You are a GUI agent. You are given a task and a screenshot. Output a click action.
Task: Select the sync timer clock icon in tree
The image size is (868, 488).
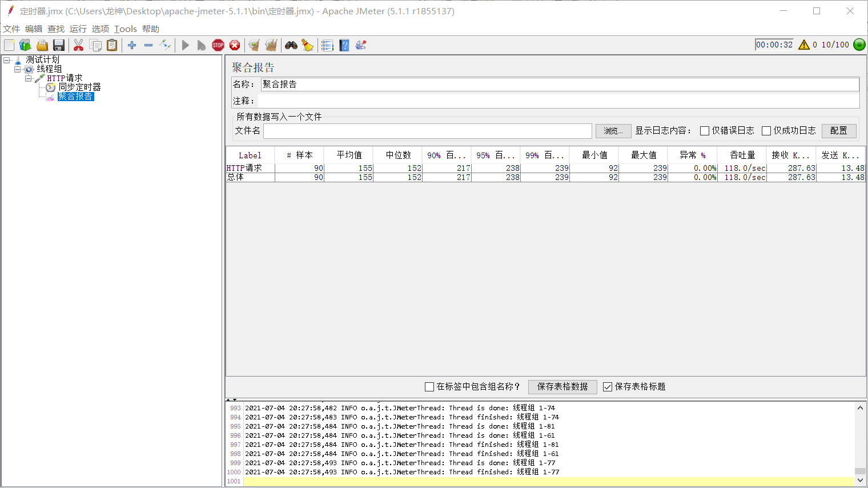coord(51,87)
